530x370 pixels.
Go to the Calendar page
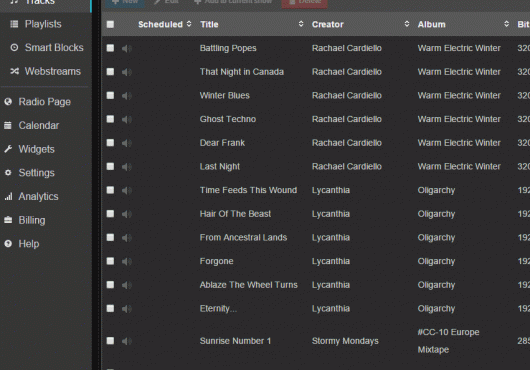(39, 125)
